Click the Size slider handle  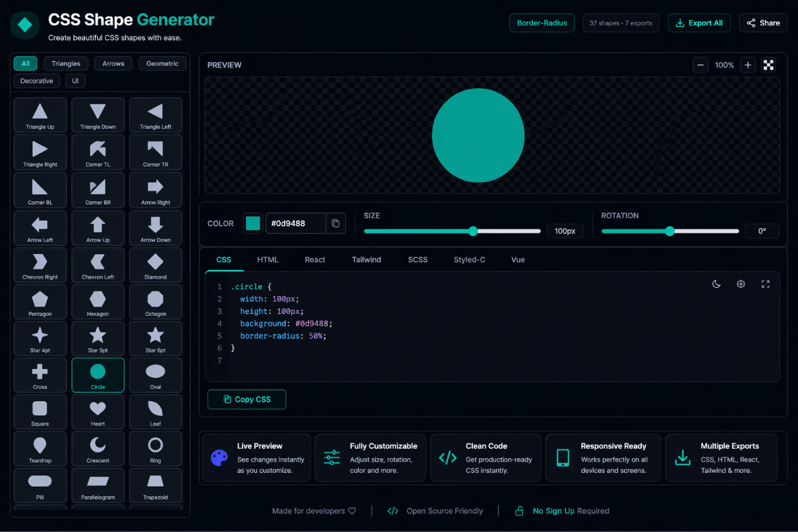click(x=473, y=231)
